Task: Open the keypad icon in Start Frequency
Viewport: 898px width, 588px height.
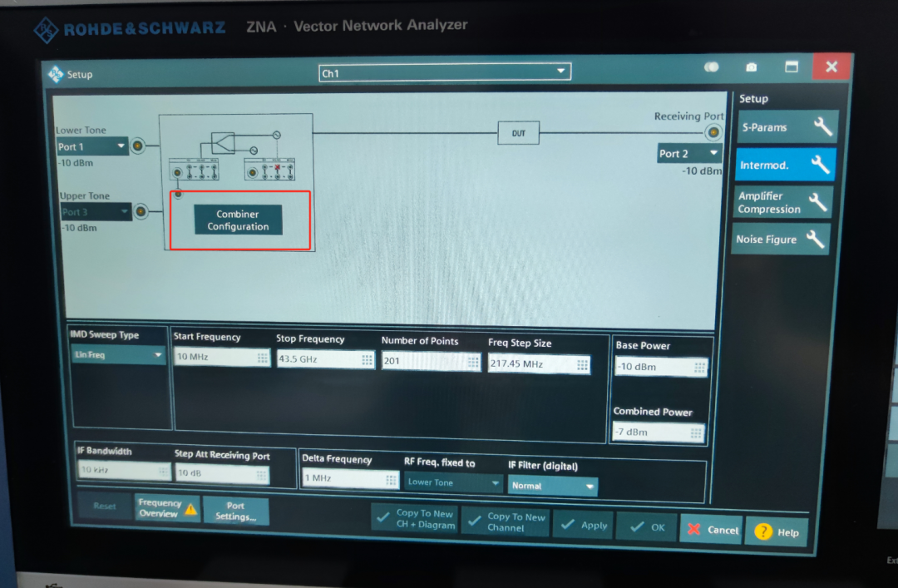Action: pyautogui.click(x=262, y=358)
